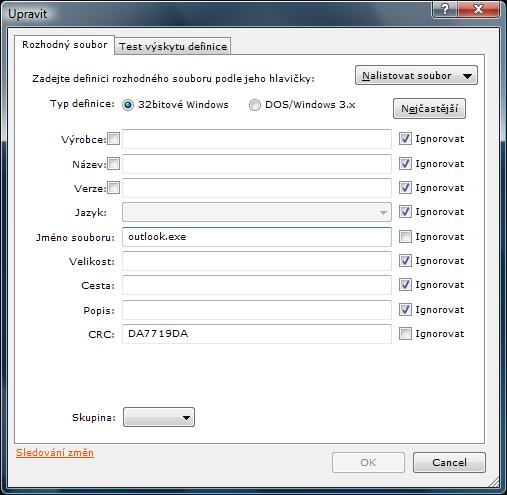The height and width of the screenshot is (495, 507).
Task: Click the Jméno souboru field containing outlook.exe
Action: click(x=257, y=237)
